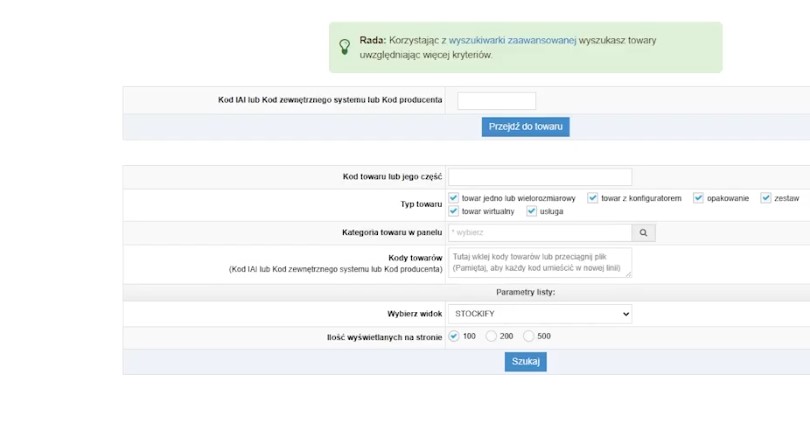Click the magnifier icon beside category field
This screenshot has width=810, height=421.
(644, 232)
